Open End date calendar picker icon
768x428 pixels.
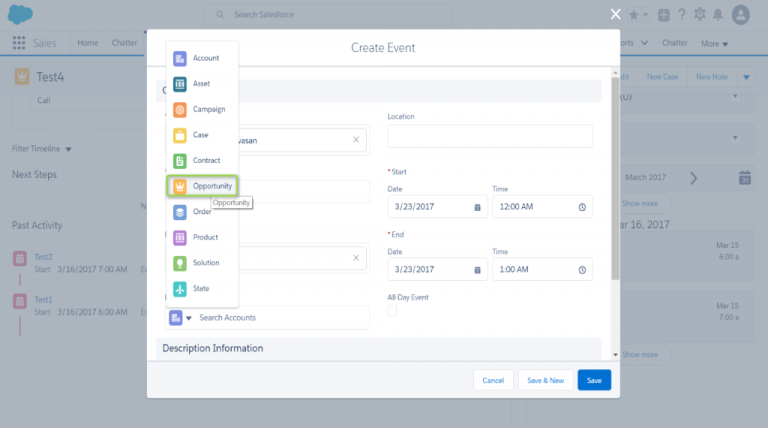[x=477, y=270]
